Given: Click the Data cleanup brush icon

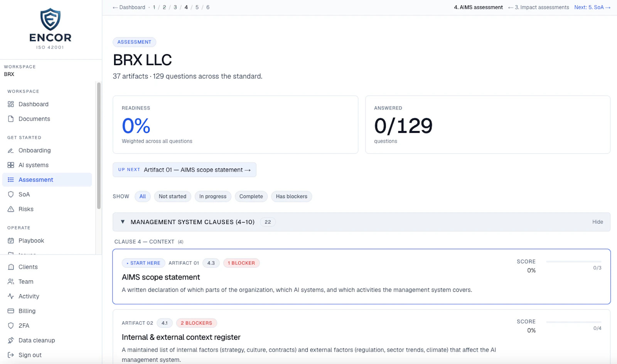Looking at the screenshot, I should (x=11, y=340).
